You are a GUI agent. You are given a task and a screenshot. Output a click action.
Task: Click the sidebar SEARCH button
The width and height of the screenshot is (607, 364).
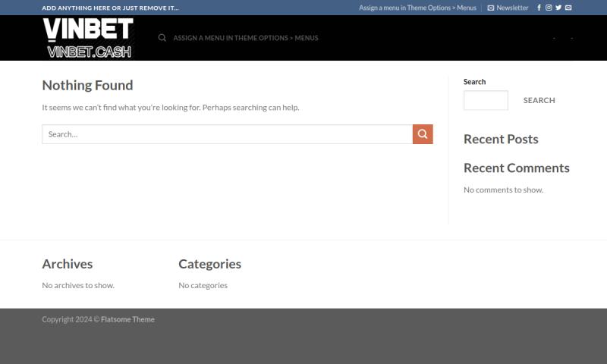(x=539, y=100)
